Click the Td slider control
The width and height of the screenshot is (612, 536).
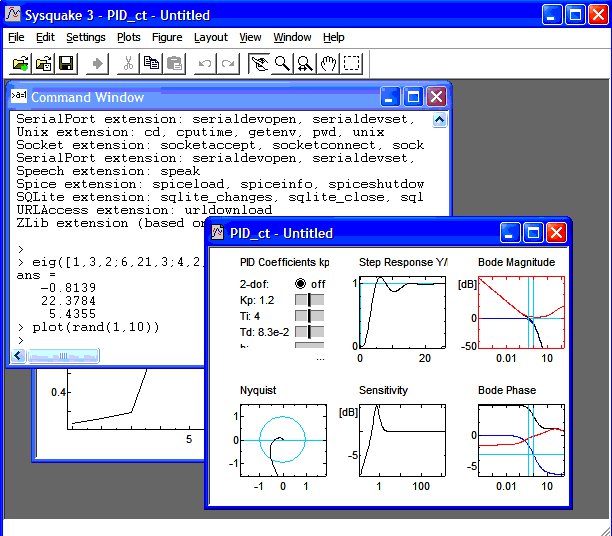309,332
